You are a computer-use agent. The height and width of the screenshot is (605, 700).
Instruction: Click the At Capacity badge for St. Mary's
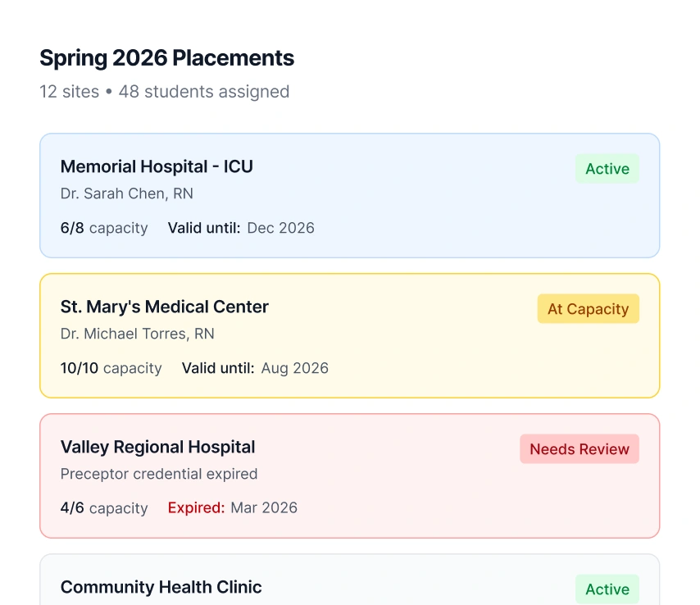pyautogui.click(x=588, y=309)
